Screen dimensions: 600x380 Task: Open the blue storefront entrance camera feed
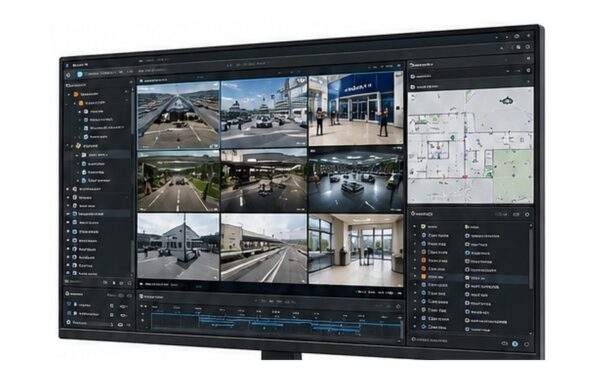tap(356, 108)
